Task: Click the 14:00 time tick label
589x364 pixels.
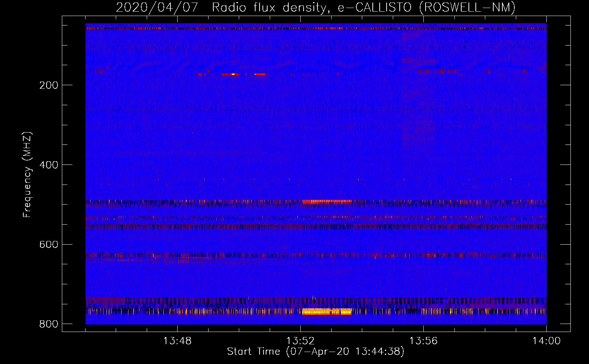Action: point(546,341)
